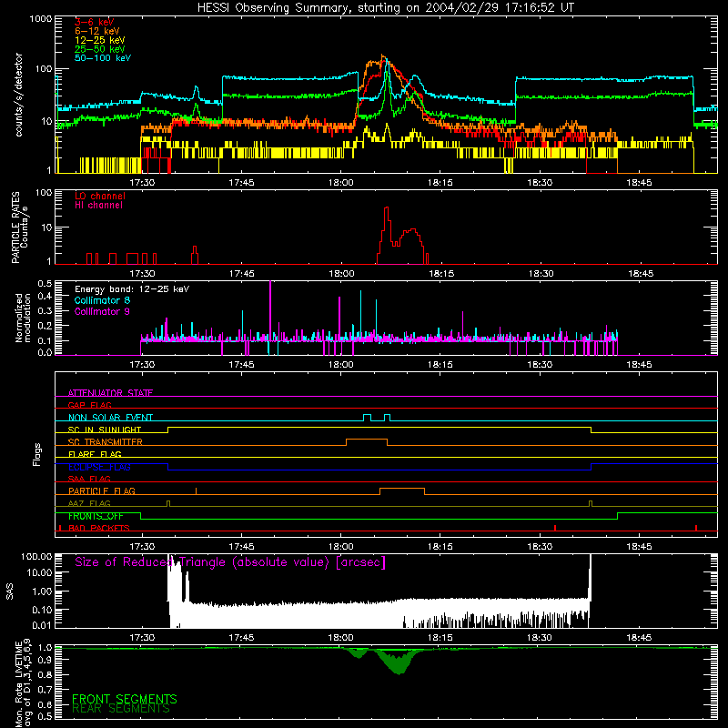Click the 1000 tick label on the counts axis

tap(40, 19)
